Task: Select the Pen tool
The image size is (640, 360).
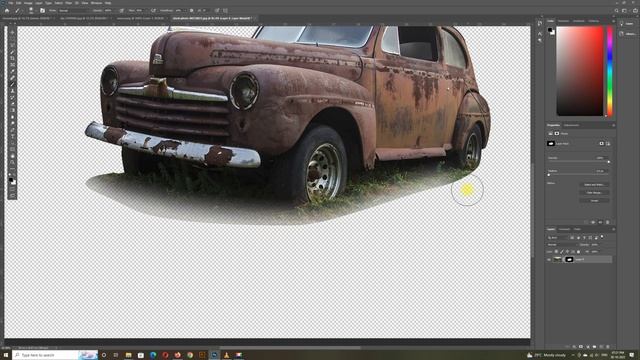Action: pyautogui.click(x=12, y=130)
